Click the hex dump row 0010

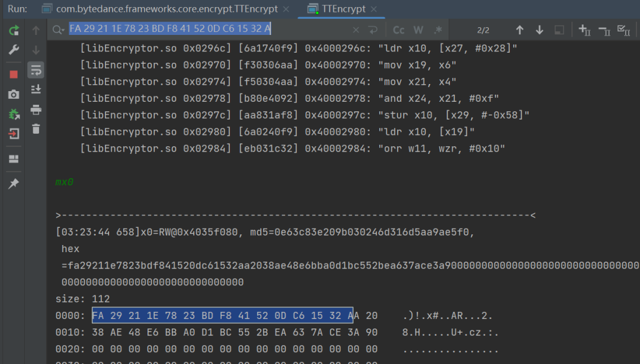[277, 332]
